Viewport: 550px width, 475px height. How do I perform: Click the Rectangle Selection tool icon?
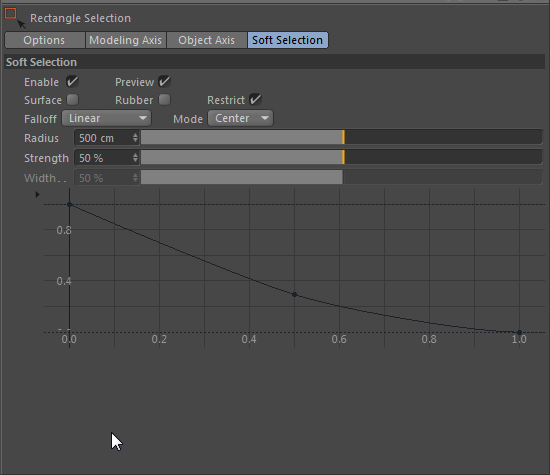[15, 18]
